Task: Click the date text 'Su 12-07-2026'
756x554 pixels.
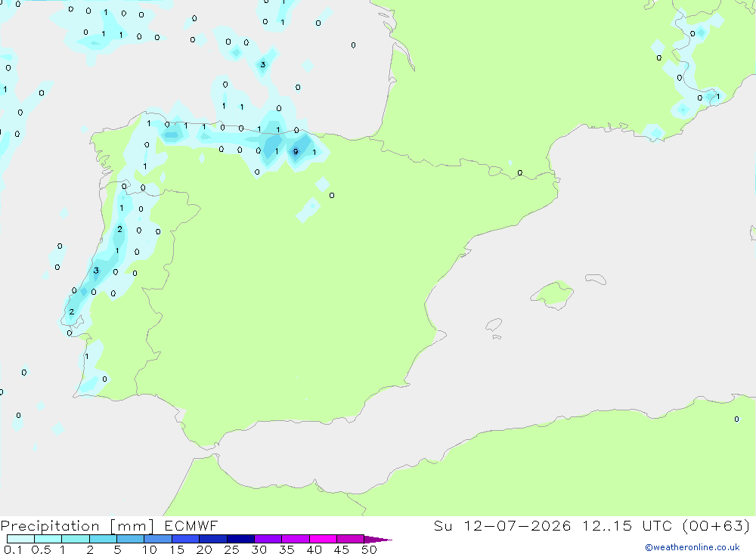Action: click(x=503, y=525)
